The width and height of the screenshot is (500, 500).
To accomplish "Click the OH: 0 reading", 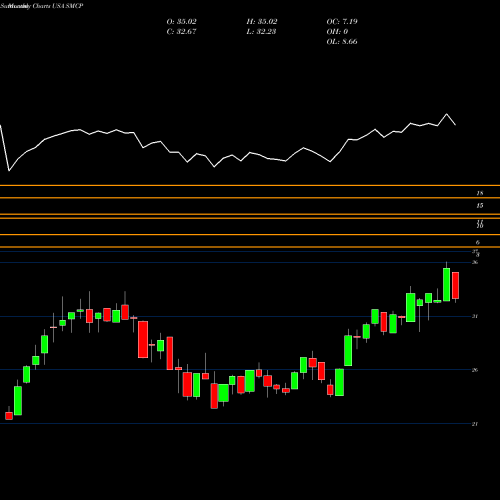I will pos(337,32).
